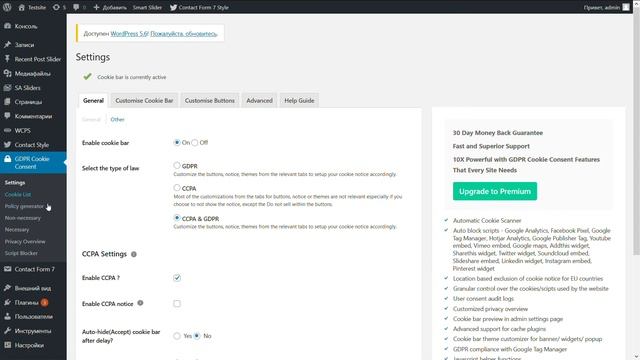The height and width of the screenshot is (360, 640).
Task: Click info icon beside CCPA Settings
Action: (x=133, y=254)
